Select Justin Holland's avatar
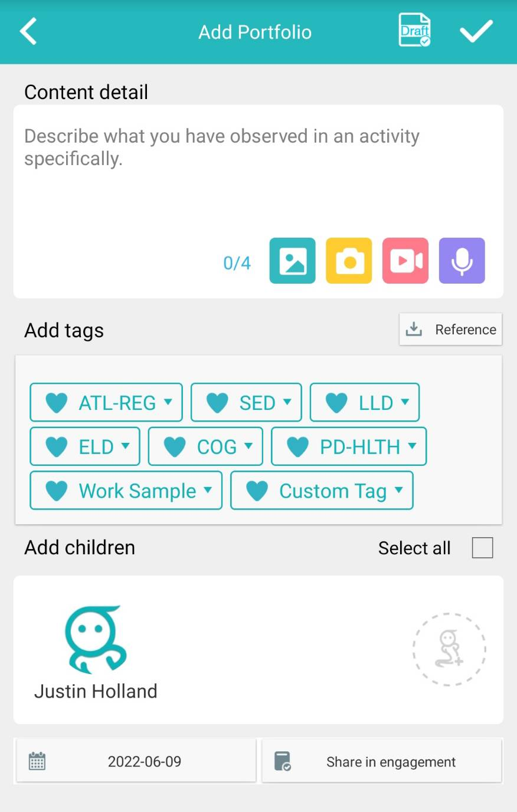 point(96,640)
